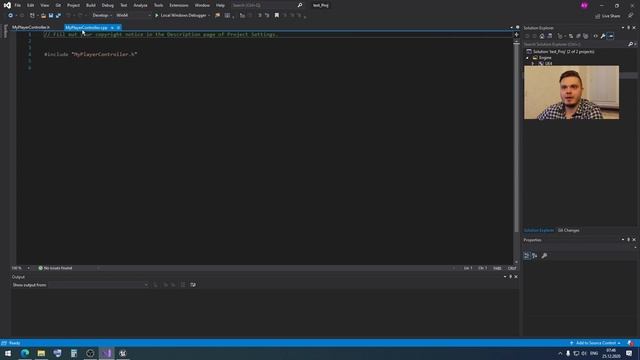Screen dimensions: 640x360
Task: Click the Open File folder icon
Action: pos(43,16)
